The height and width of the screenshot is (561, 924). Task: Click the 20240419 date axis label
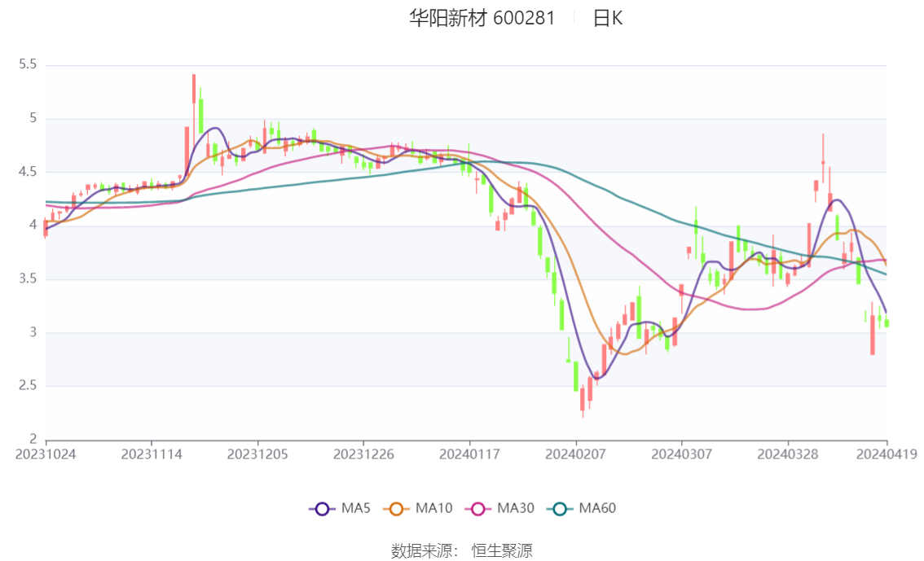pos(887,454)
